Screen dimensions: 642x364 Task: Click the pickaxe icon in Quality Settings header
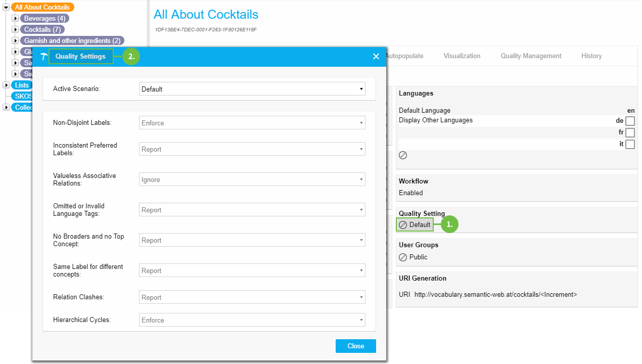43,57
